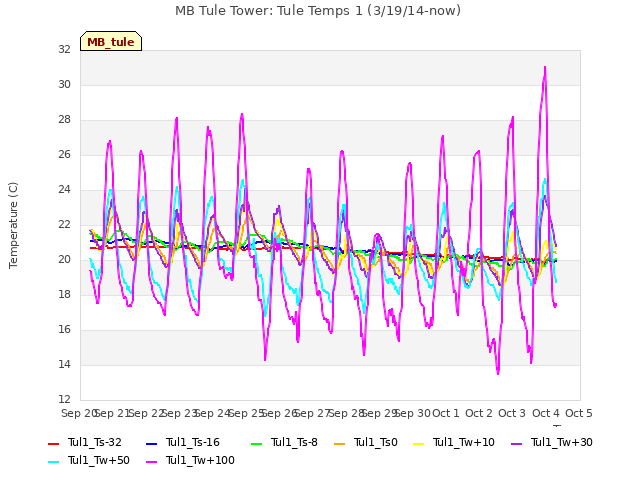The height and width of the screenshot is (480, 640).
Task: Select the Tul1_Ts0 legend label
Action: 376,442
